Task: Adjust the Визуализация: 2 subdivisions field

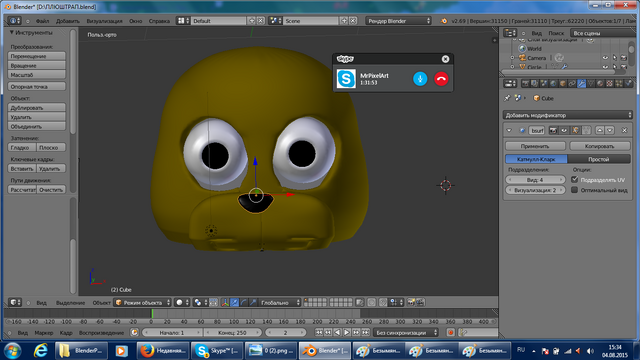Action: click(535, 190)
